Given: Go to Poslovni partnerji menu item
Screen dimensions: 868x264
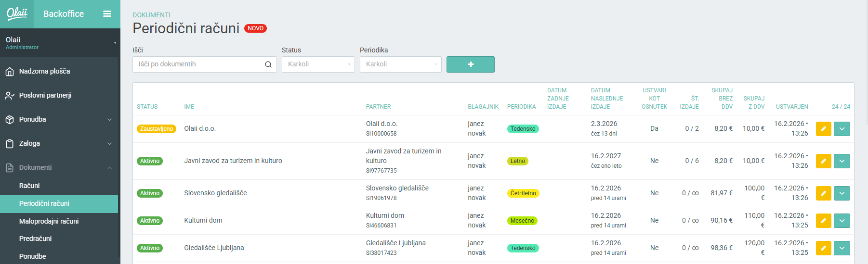Looking at the screenshot, I should click(x=45, y=95).
